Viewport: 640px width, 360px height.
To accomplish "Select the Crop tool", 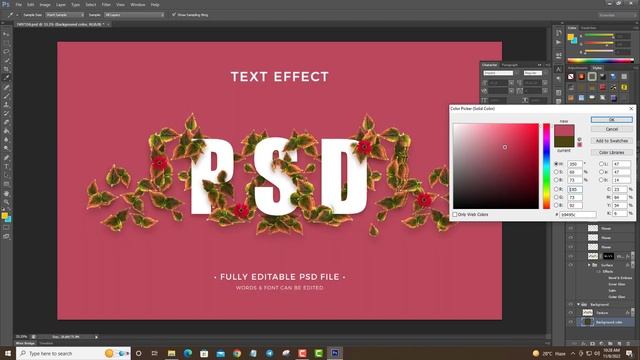I will click(x=6, y=69).
